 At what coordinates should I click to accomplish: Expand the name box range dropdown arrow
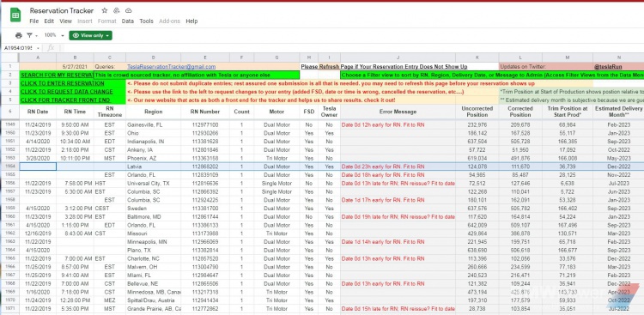[x=38, y=48]
